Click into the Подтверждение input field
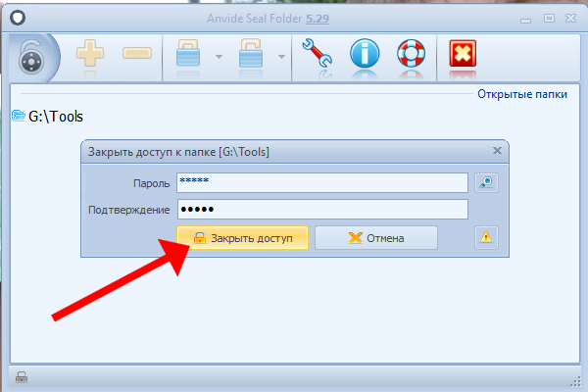 click(321, 210)
